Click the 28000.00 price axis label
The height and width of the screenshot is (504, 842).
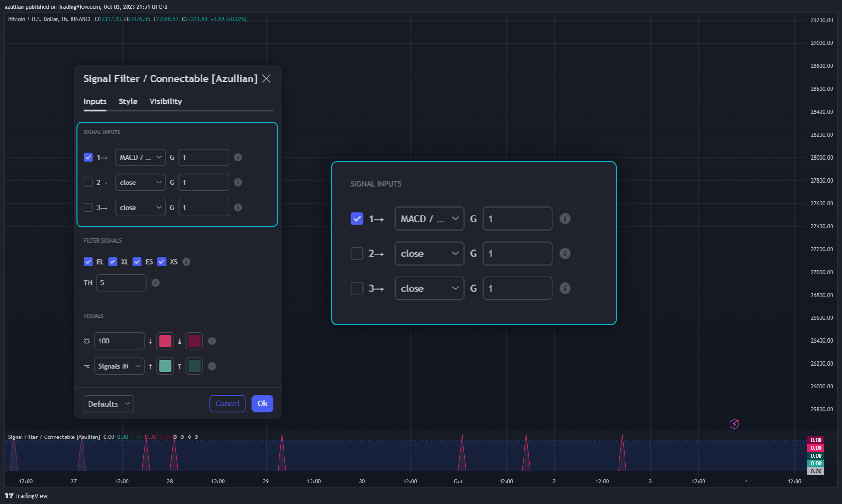[822, 158]
